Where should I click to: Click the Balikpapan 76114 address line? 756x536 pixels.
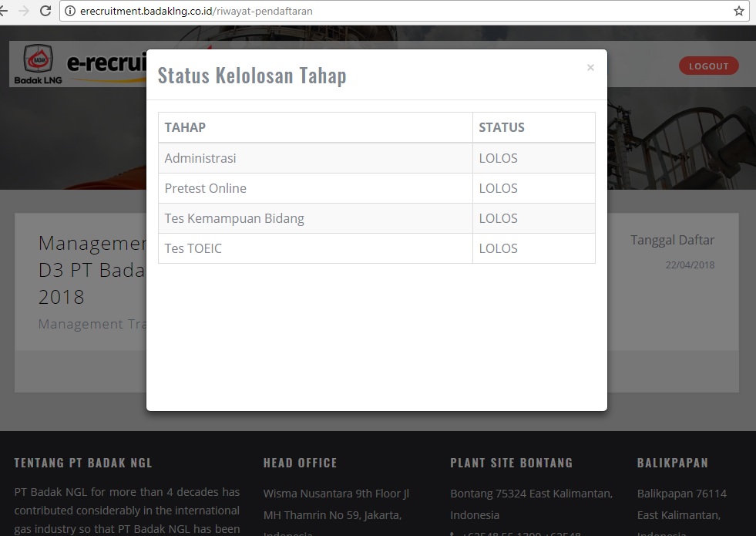click(682, 494)
